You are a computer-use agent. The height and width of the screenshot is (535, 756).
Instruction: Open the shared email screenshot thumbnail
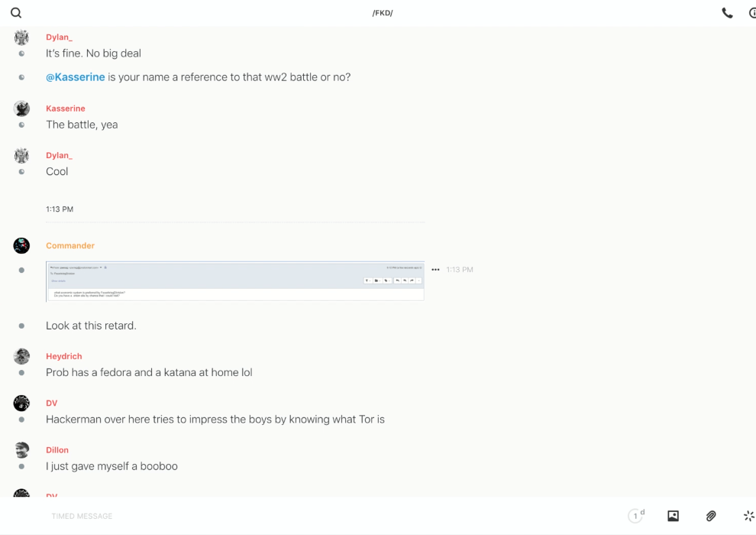click(234, 281)
